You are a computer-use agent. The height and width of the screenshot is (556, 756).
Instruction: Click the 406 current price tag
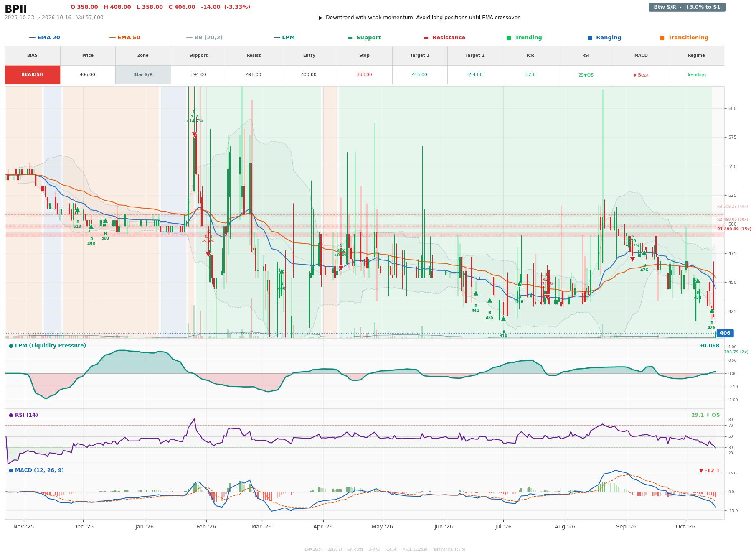[725, 333]
